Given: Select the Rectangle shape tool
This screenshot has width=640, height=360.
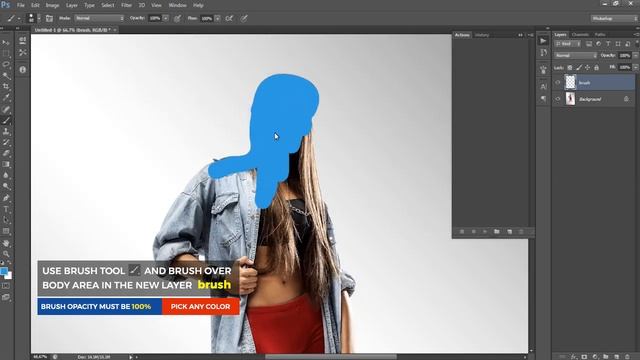Looking at the screenshot, I should point(6,231).
